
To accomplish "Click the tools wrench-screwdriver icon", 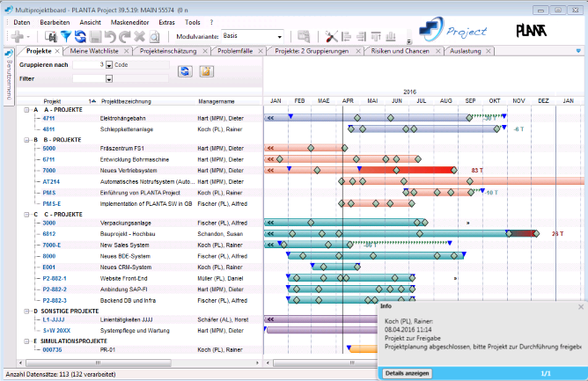I will 331,36.
